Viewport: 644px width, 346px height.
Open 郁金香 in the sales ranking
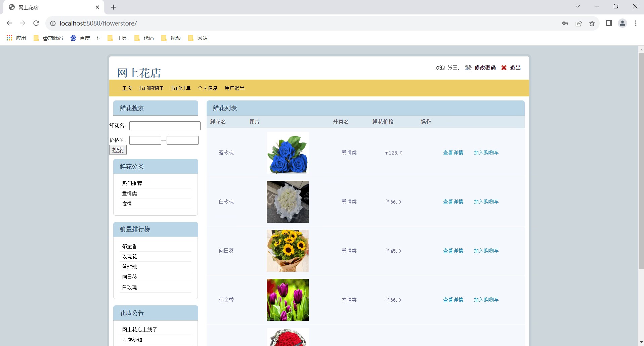pyautogui.click(x=129, y=246)
